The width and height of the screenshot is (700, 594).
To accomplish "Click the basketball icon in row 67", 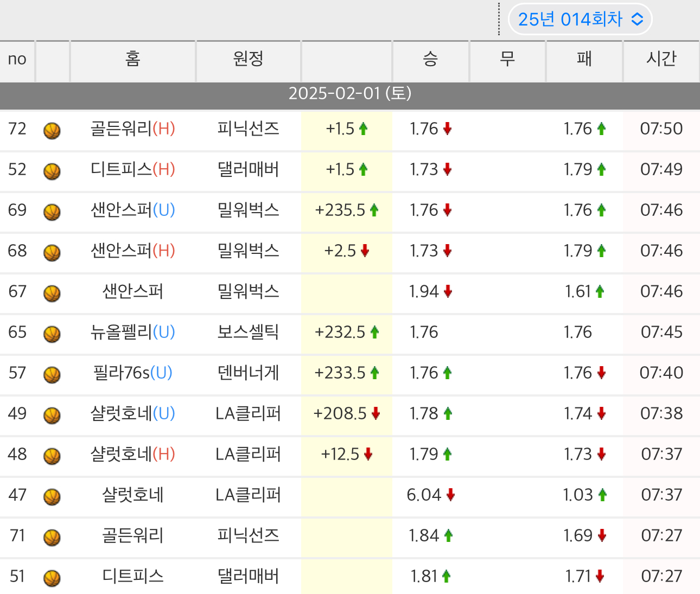I will click(52, 293).
